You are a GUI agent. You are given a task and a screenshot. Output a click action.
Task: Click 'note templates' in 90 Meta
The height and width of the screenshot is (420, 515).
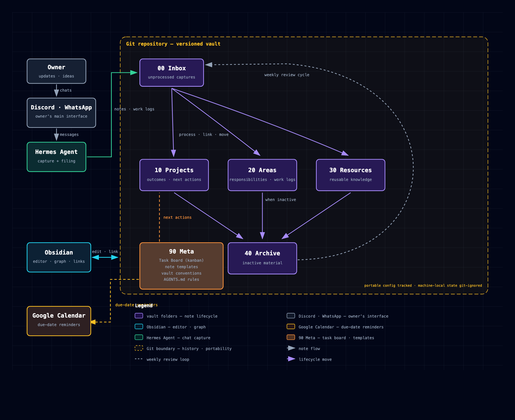(x=181, y=267)
